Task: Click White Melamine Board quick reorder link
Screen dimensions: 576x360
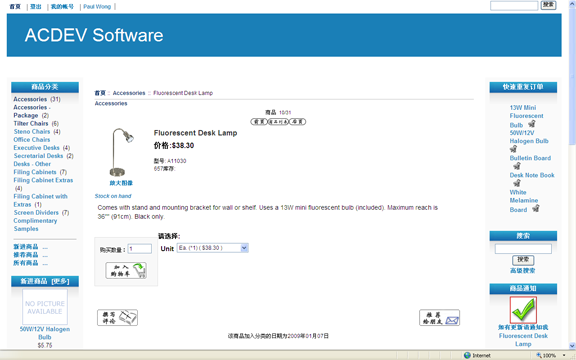Action: coord(524,201)
